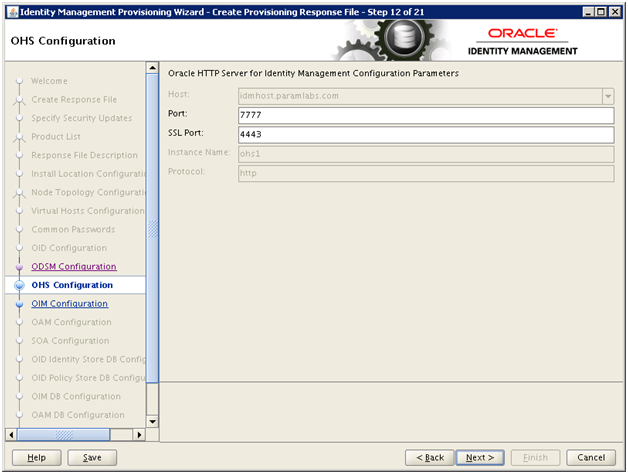The width and height of the screenshot is (628, 474).
Task: Click the Node Topology Configuration step
Action: 89,192
